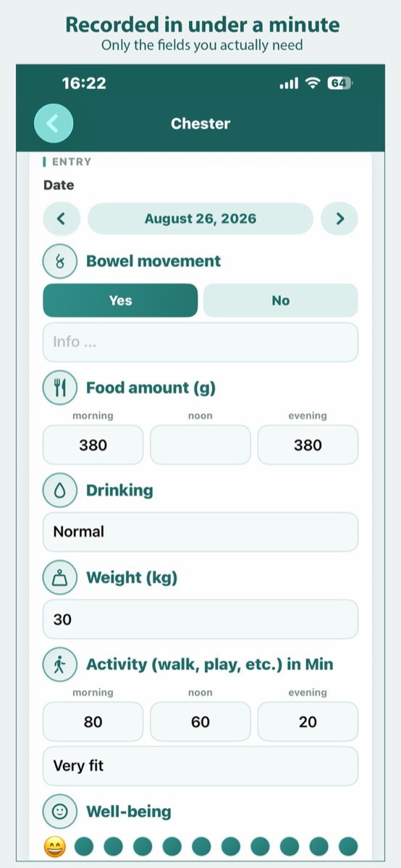Click the walking person Activity icon
This screenshot has width=401, height=868.
61,665
